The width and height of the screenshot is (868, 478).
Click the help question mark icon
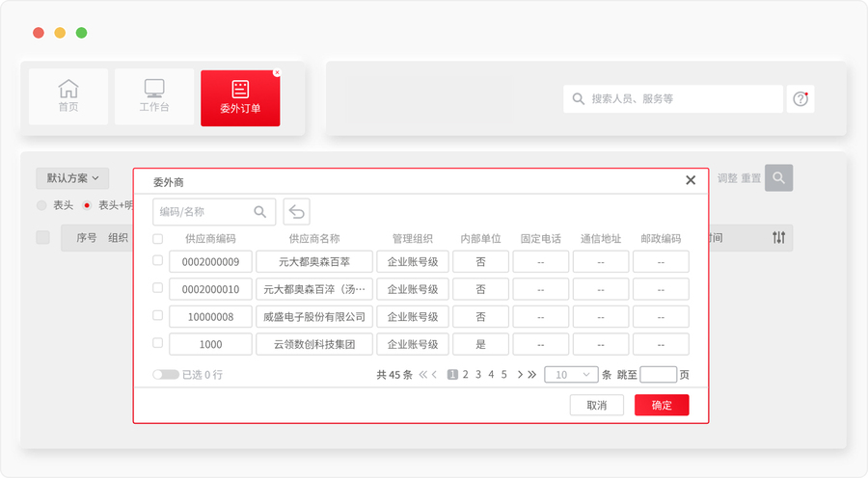tap(800, 98)
